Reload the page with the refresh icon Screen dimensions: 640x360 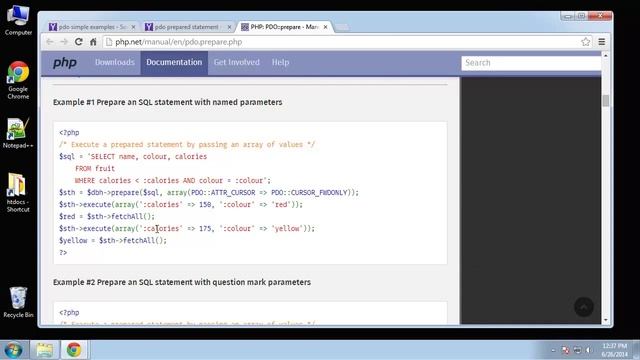coord(79,42)
